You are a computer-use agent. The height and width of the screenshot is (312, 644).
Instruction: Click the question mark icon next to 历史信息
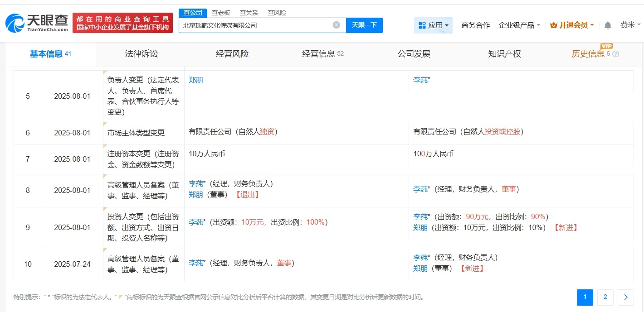[x=615, y=54]
